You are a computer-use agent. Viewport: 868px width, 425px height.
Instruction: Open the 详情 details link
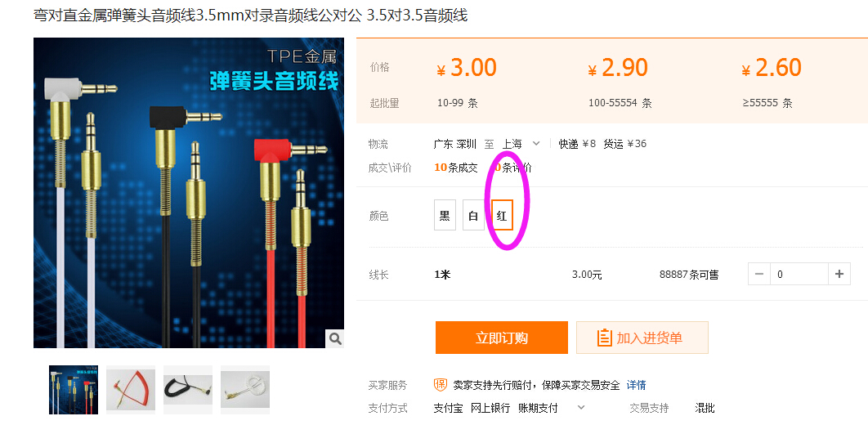pos(636,385)
